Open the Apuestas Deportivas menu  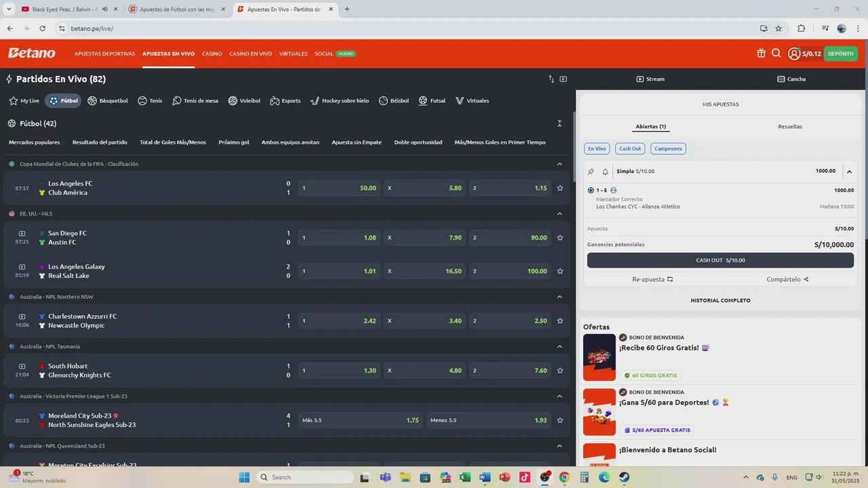(x=105, y=54)
